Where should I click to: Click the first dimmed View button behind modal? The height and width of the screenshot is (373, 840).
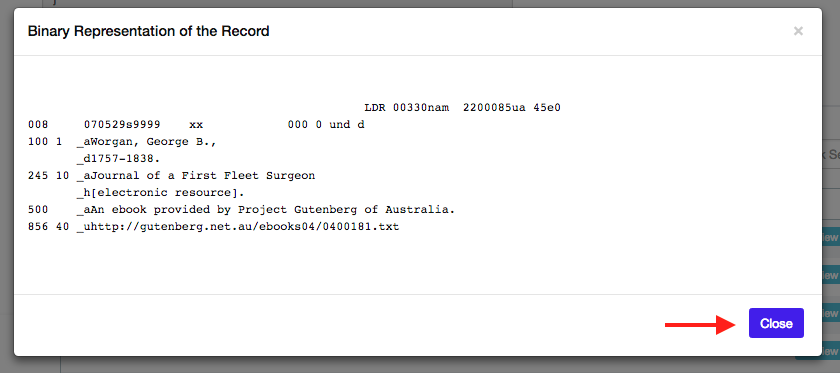coord(830,237)
